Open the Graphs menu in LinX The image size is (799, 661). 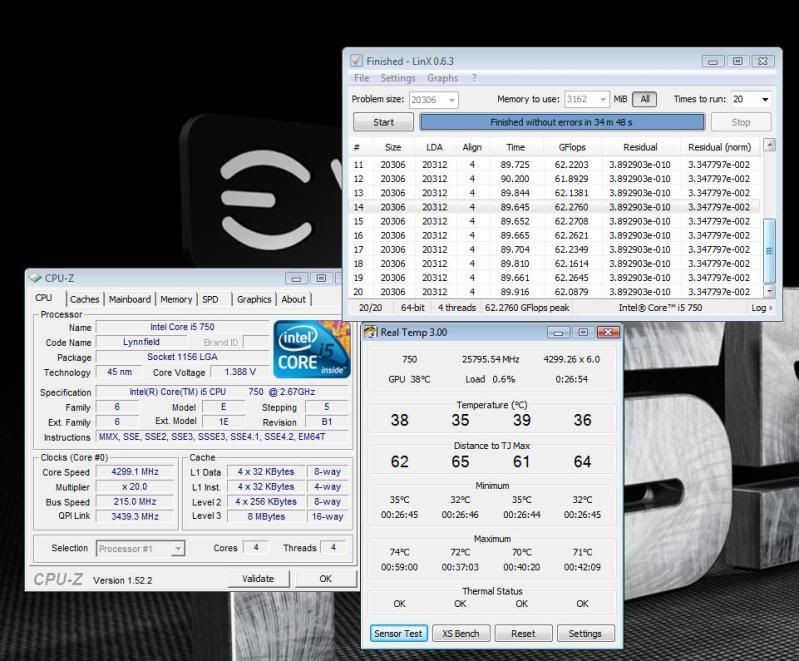click(442, 78)
